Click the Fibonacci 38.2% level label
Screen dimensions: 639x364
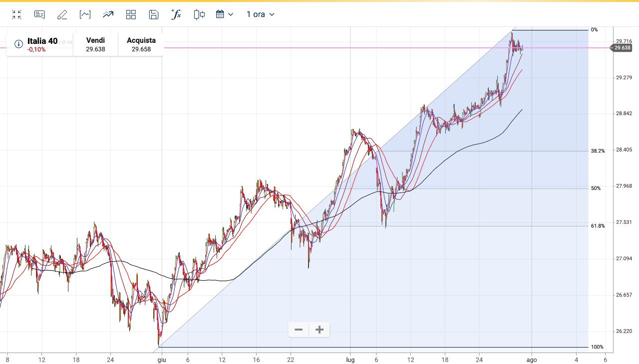click(598, 151)
